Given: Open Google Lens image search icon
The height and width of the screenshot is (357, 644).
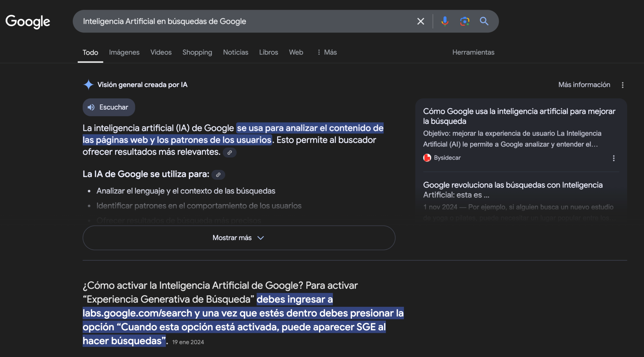Looking at the screenshot, I should click(465, 21).
